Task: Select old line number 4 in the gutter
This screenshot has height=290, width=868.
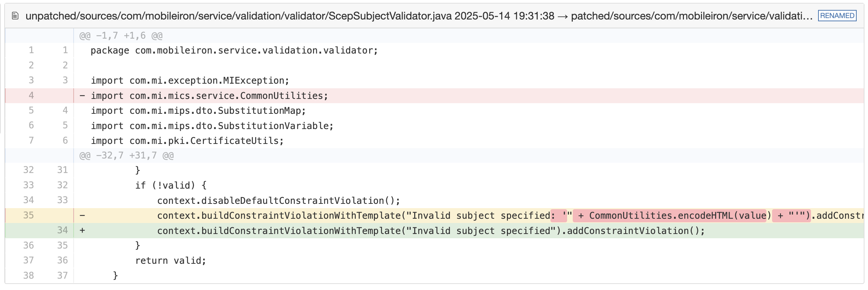Action: [31, 96]
